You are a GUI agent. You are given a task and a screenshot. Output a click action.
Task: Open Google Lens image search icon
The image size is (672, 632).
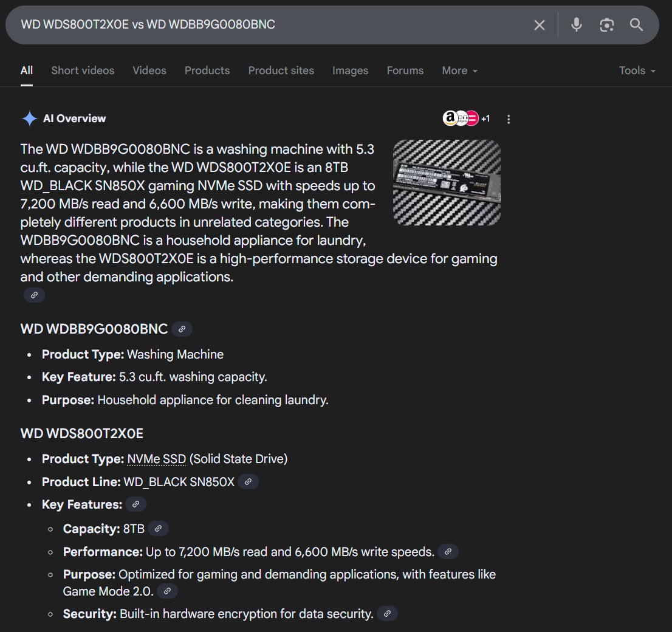coord(606,25)
